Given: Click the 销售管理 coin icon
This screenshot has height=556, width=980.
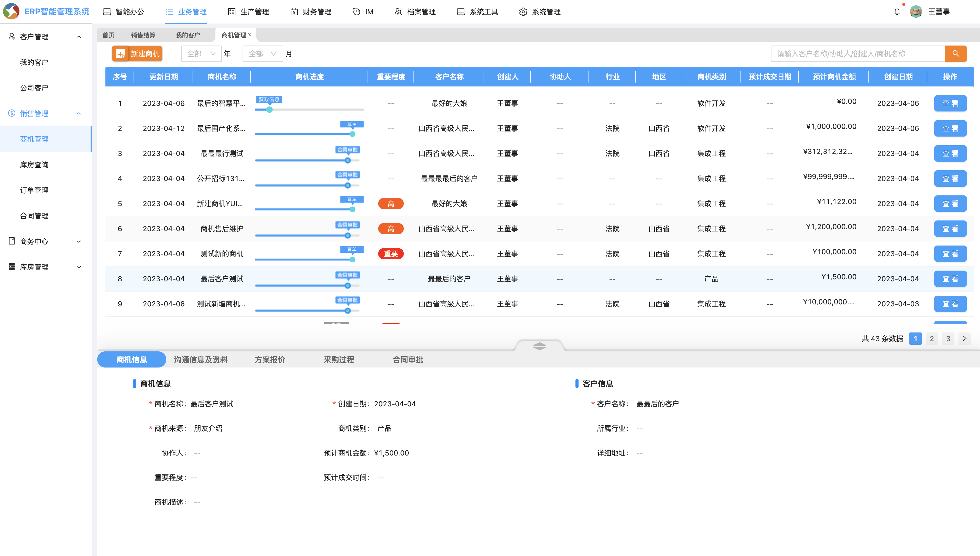Looking at the screenshot, I should [x=12, y=113].
